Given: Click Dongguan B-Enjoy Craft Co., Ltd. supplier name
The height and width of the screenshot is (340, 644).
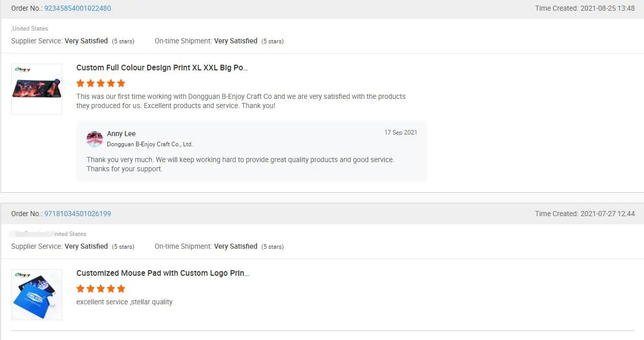Looking at the screenshot, I should (x=150, y=144).
